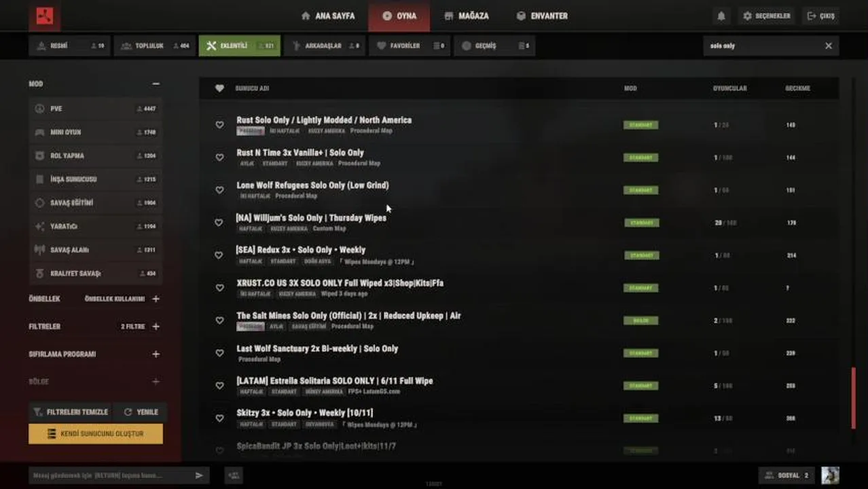Open the Sosyal panel

[786, 475]
